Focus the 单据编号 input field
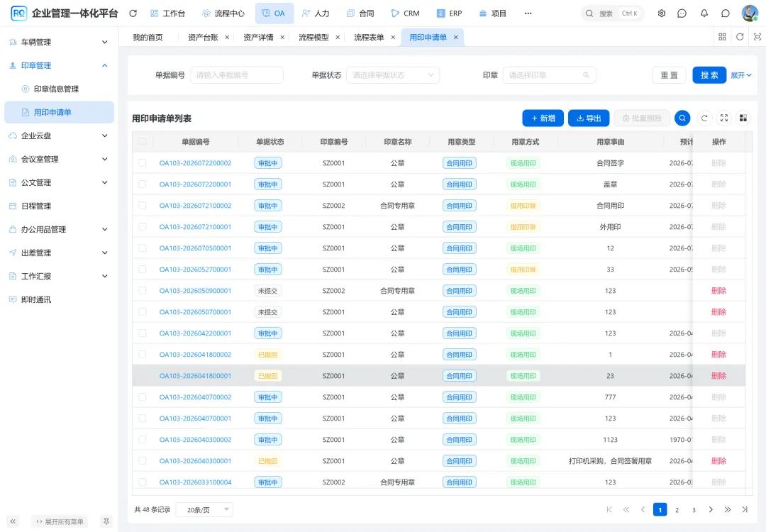The width and height of the screenshot is (766, 532). click(x=236, y=74)
